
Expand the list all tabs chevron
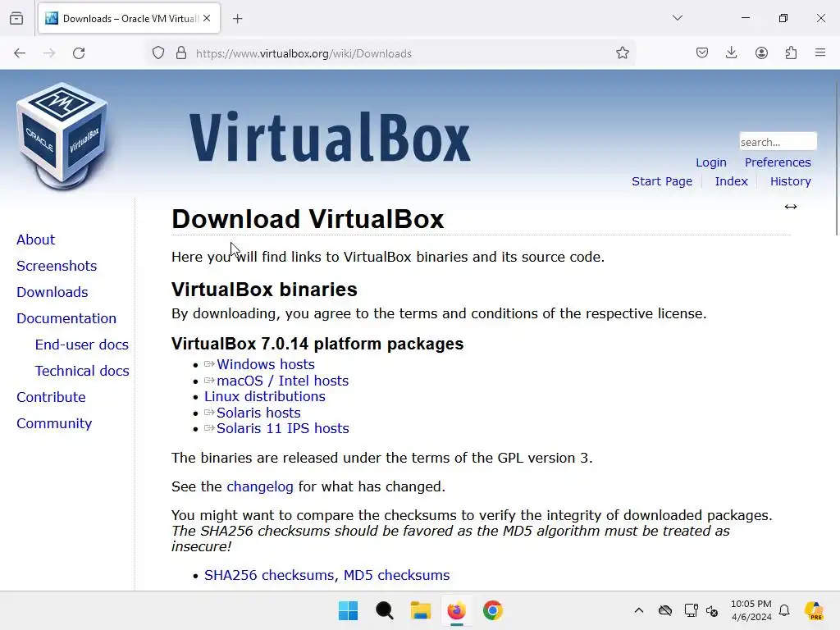coord(678,18)
